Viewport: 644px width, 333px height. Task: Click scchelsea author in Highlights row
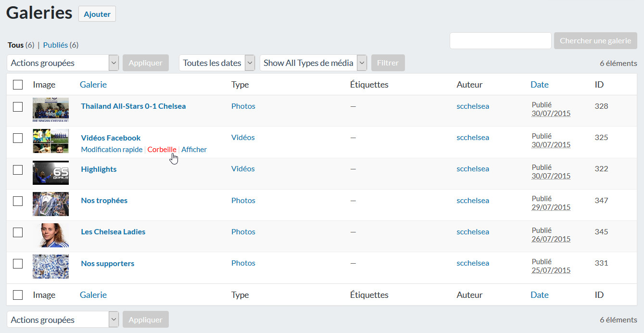(473, 168)
